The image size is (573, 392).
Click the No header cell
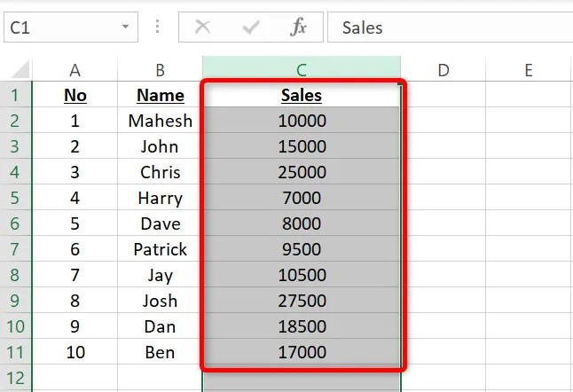coord(75,95)
